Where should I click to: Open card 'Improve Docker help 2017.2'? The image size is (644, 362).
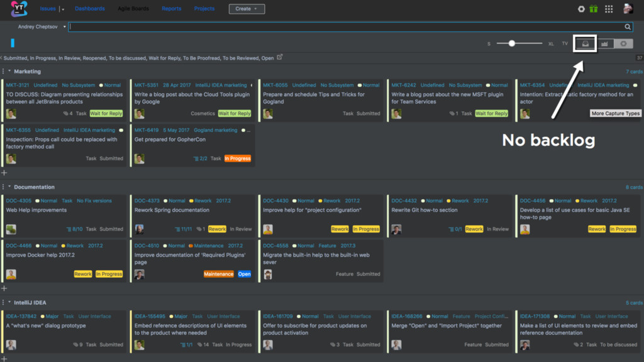[x=40, y=255]
